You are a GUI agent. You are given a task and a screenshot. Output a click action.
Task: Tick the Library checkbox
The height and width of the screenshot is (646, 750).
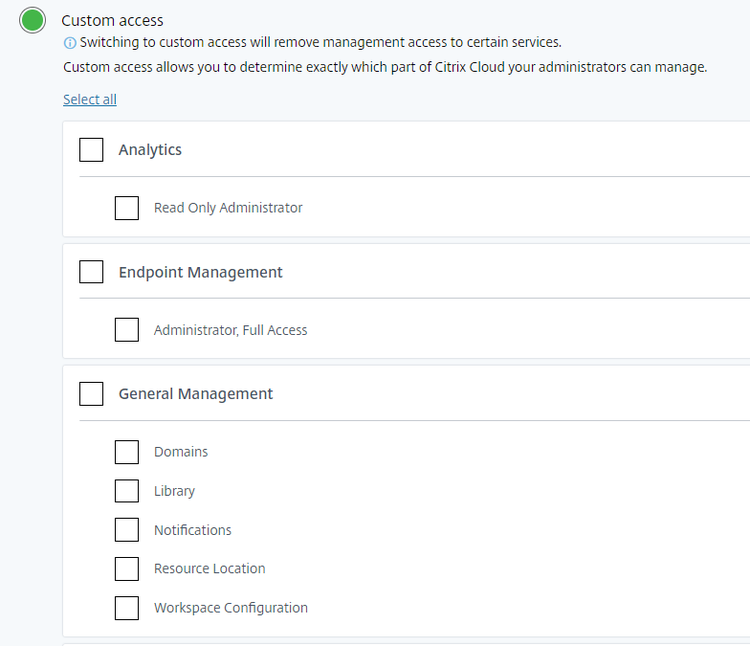[127, 491]
